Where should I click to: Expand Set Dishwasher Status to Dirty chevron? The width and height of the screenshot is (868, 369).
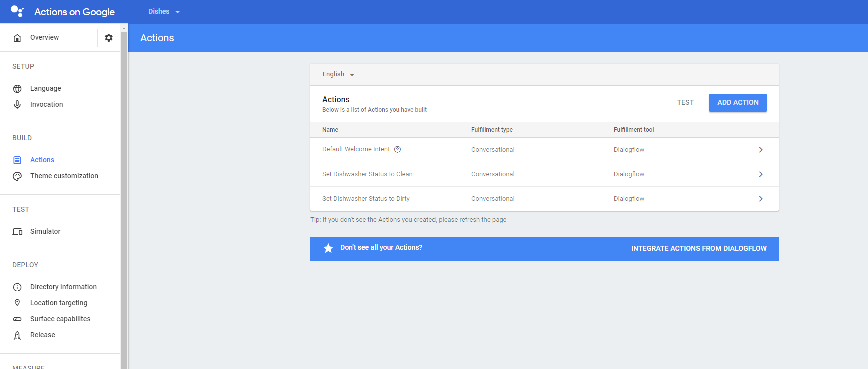point(761,199)
